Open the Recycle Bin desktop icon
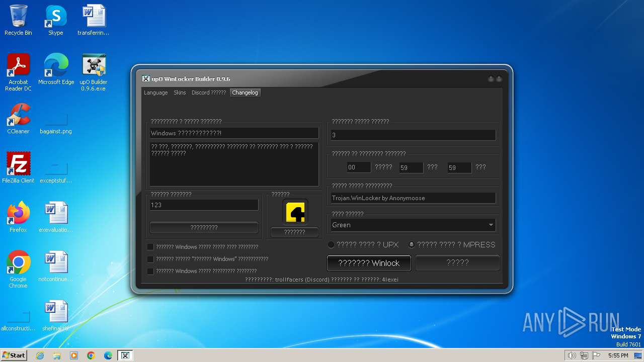This screenshot has height=362, width=644. tap(18, 20)
